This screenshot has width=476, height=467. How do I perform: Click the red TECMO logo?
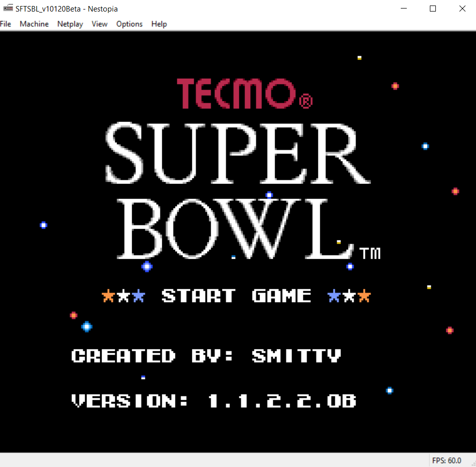click(x=245, y=93)
